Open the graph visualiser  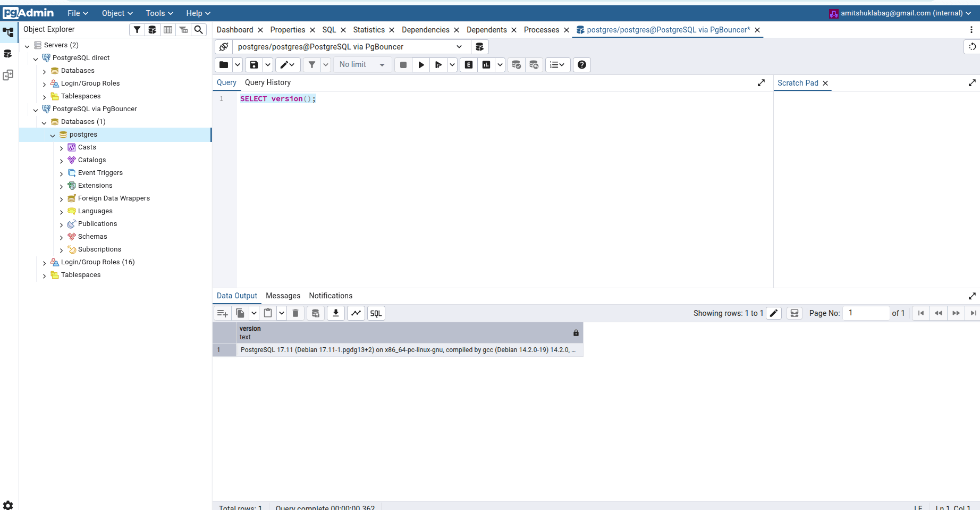pos(356,313)
